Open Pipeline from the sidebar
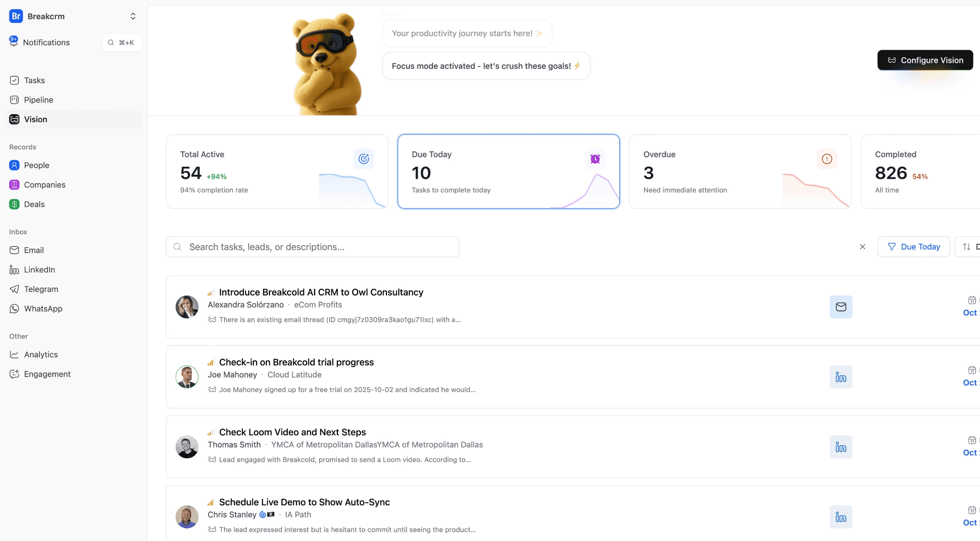The width and height of the screenshot is (980, 541). [x=38, y=100]
